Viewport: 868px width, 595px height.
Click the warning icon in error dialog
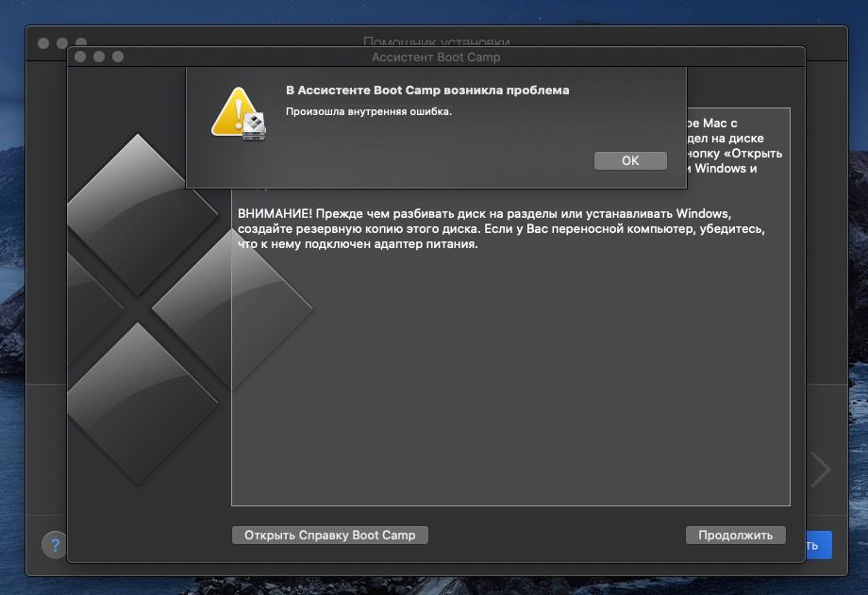(239, 113)
